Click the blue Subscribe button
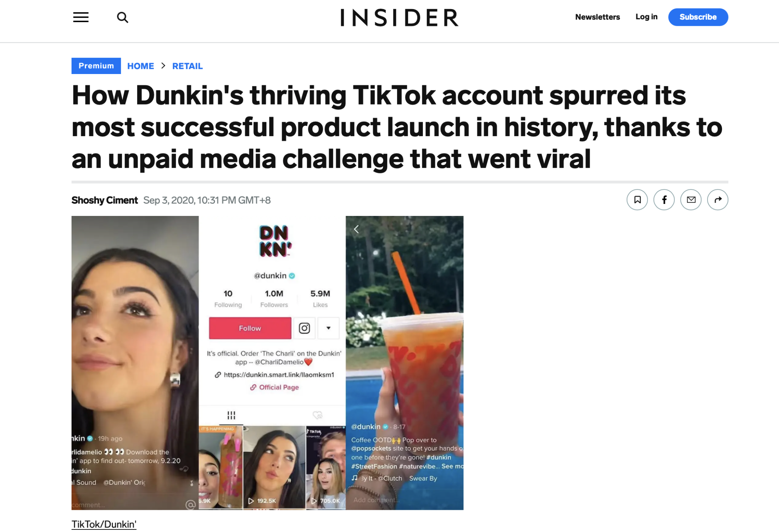779x532 pixels. pos(698,17)
